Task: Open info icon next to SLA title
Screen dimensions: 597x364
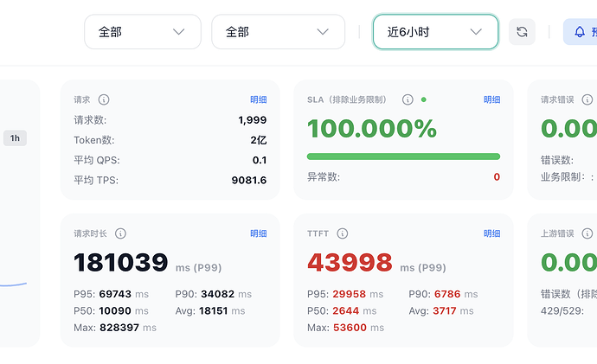Action: tap(408, 99)
